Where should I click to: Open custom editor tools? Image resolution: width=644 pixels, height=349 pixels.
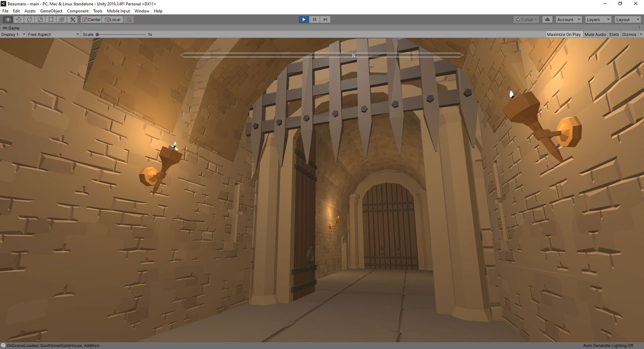tap(72, 19)
